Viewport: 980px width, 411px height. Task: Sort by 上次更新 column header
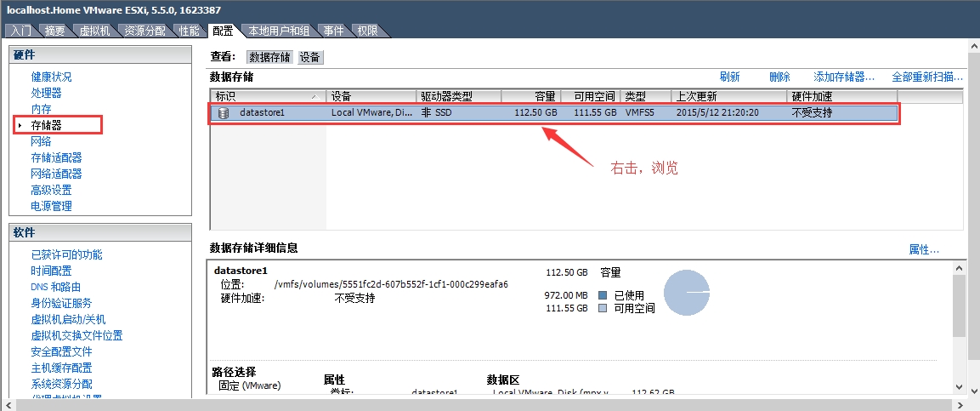[728, 96]
